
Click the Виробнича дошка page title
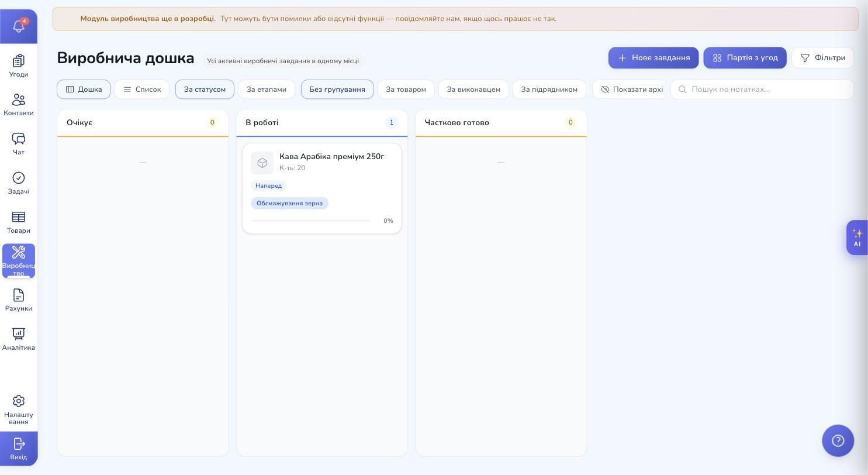[126, 58]
